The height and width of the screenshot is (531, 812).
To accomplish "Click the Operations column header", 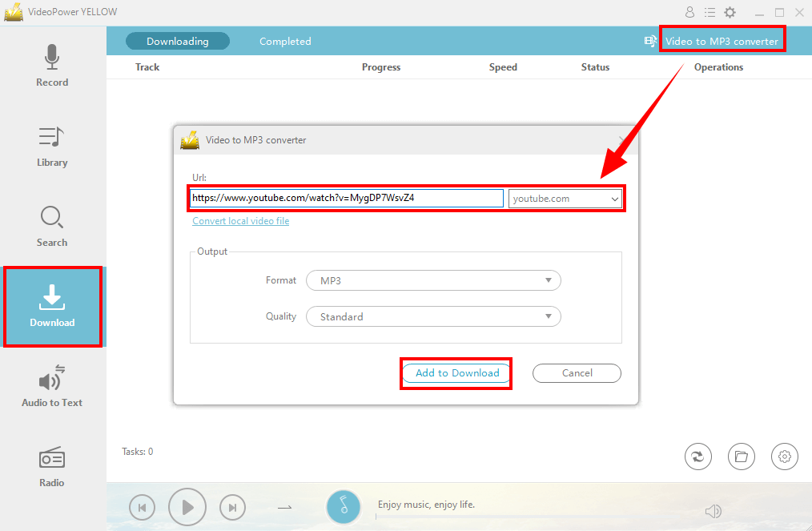I will pos(718,66).
